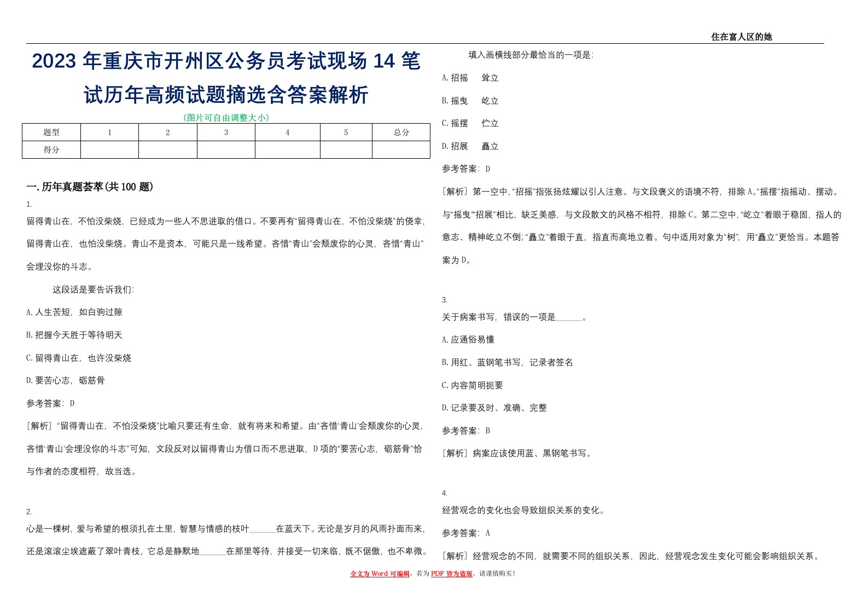Select option C. 留得青山在，也许没柴烧
868x614 pixels.
(79, 358)
